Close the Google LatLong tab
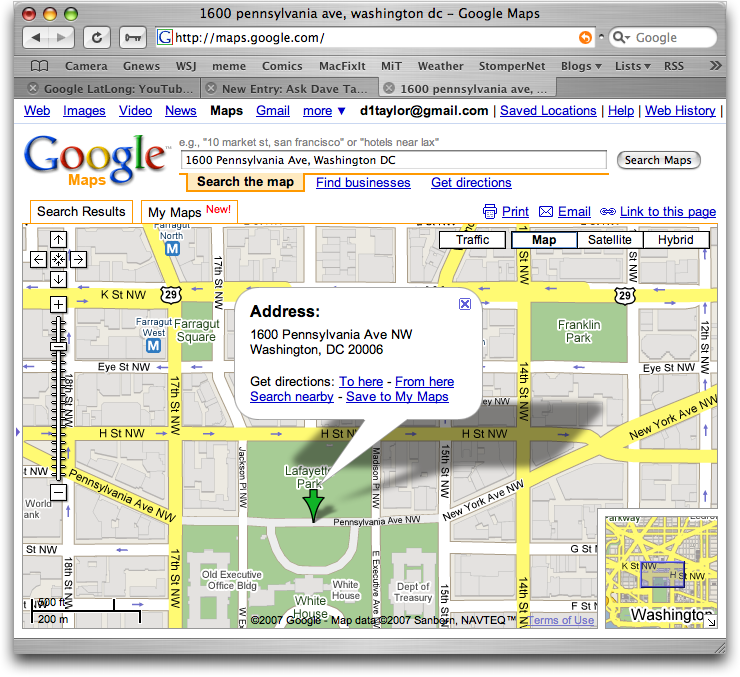 coord(33,88)
